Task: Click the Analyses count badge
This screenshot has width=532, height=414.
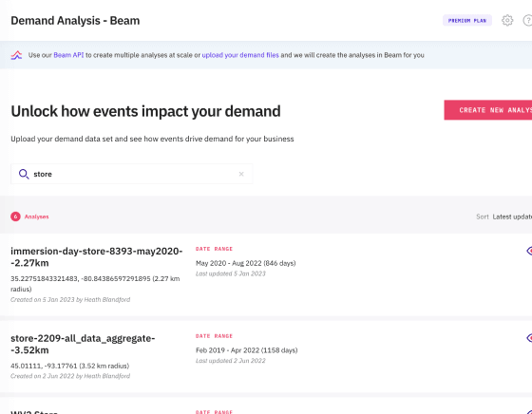Action: (15, 216)
